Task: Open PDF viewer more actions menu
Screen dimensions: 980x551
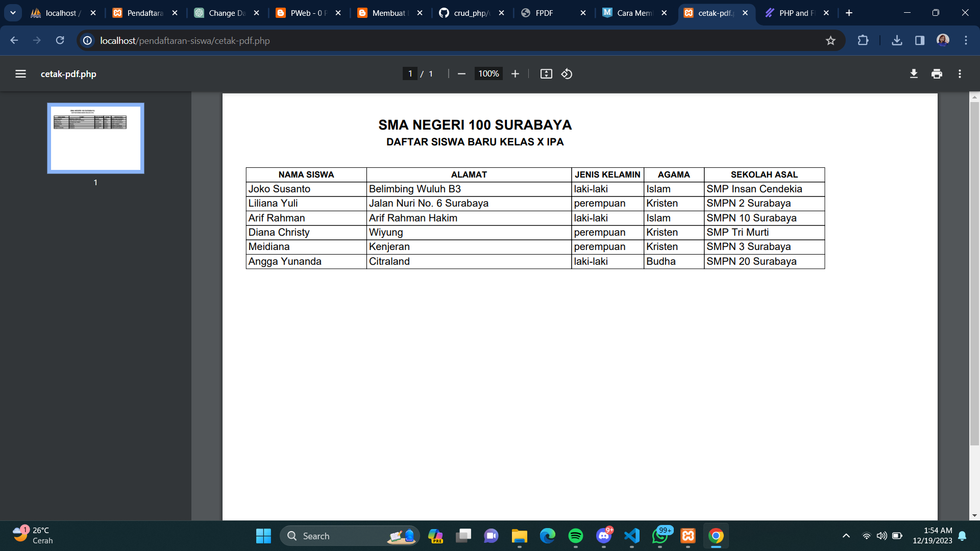Action: (960, 74)
